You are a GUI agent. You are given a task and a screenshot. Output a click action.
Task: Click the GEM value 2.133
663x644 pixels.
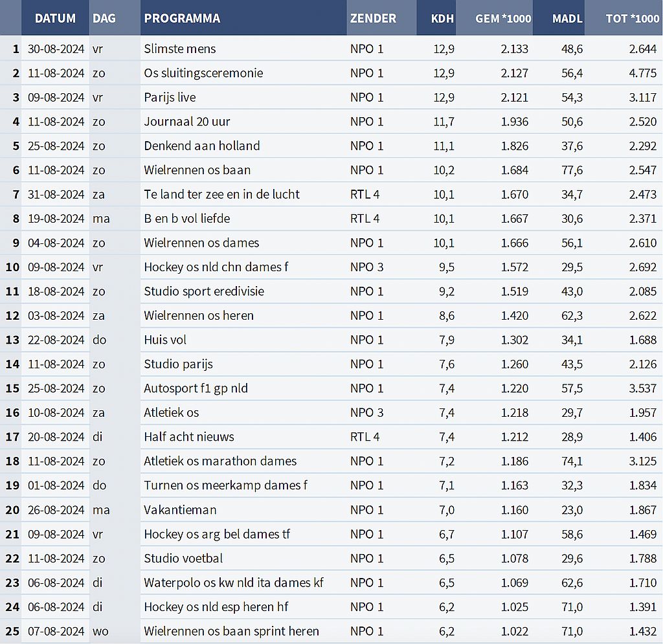point(515,49)
